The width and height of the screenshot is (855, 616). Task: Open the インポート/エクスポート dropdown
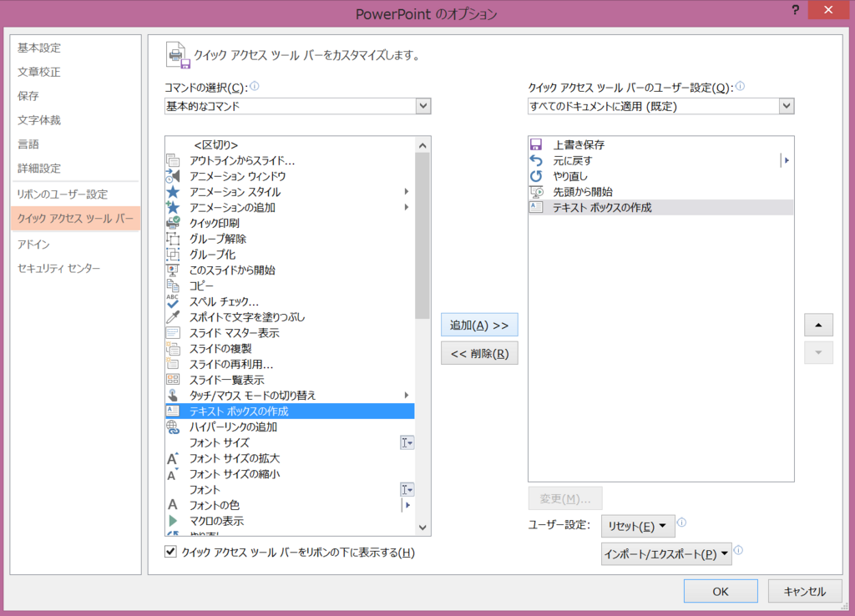pyautogui.click(x=665, y=553)
